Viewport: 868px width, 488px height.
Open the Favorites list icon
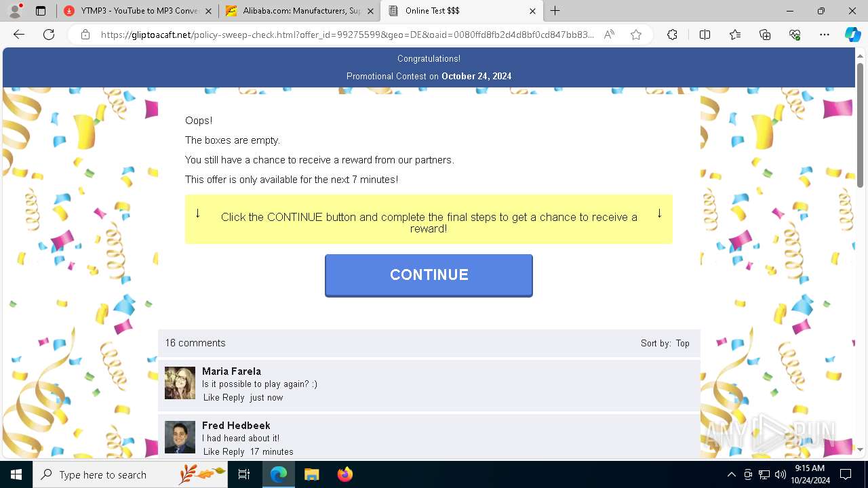[x=735, y=35]
